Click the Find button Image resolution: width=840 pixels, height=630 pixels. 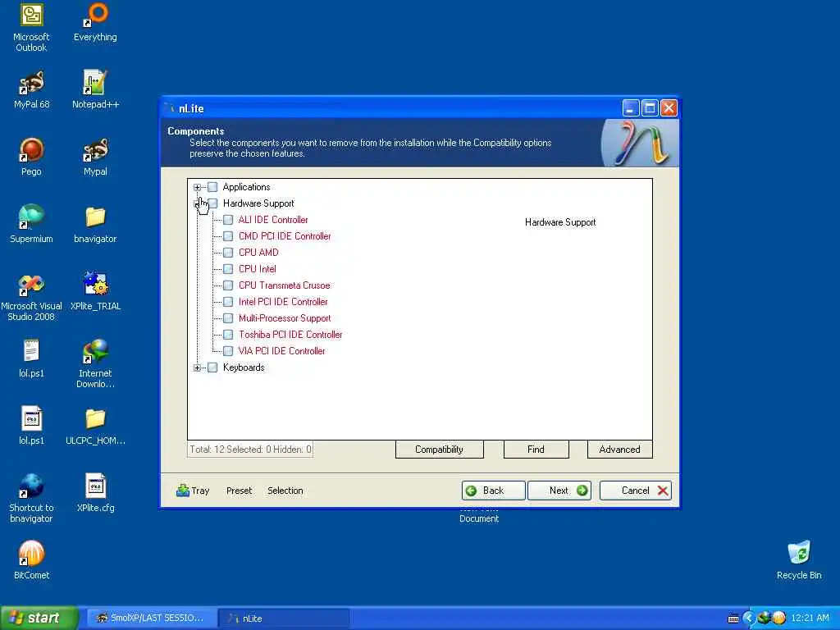[x=536, y=450]
